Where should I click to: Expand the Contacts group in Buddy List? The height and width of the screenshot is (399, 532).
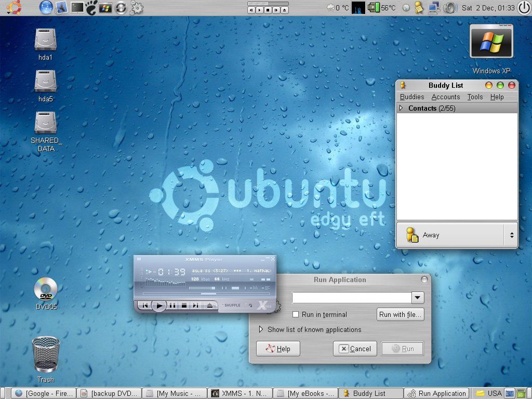click(401, 108)
